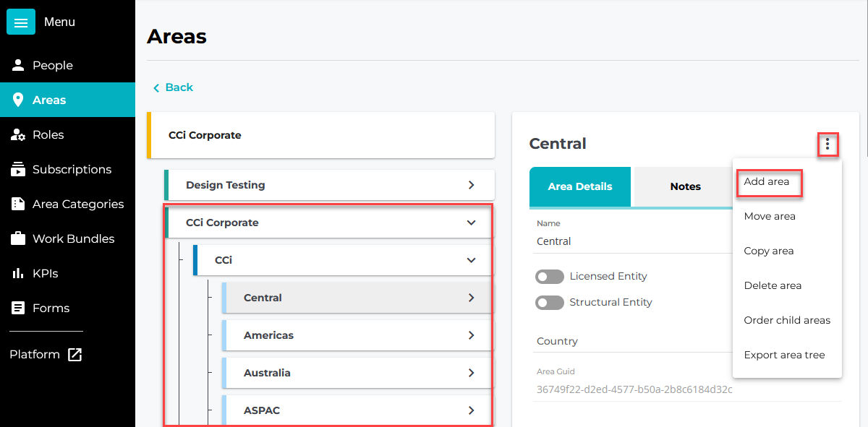The width and height of the screenshot is (868, 427).
Task: Click the three-dot options icon for Central
Action: 827,145
